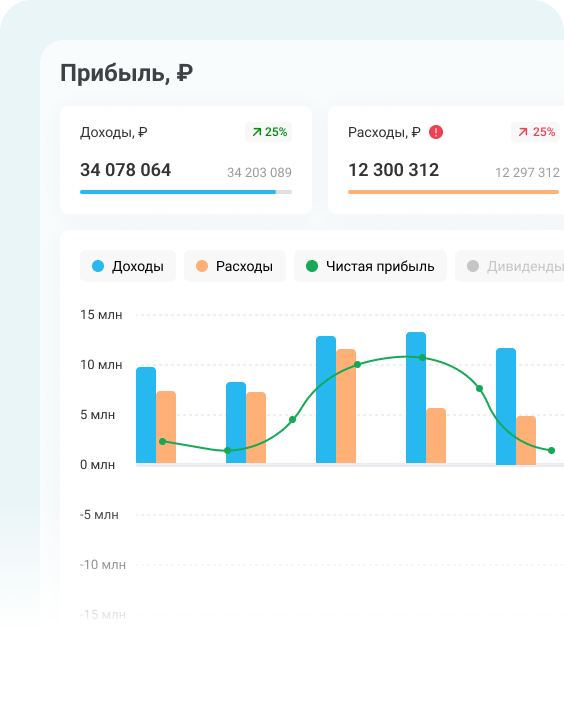Screen dimensions: 564x726
Task: Click the 15 млн axis label
Action: (x=101, y=315)
